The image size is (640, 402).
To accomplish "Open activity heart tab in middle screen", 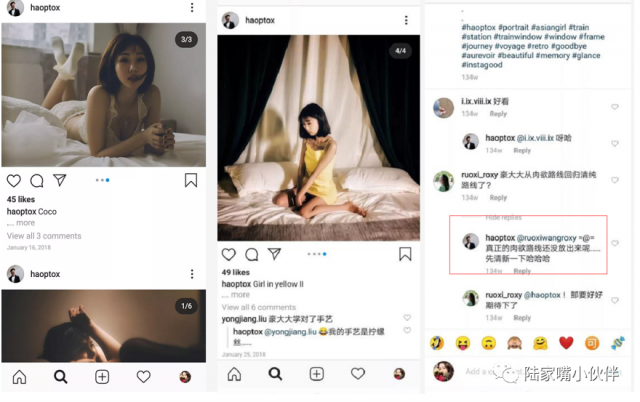I will [358, 373].
